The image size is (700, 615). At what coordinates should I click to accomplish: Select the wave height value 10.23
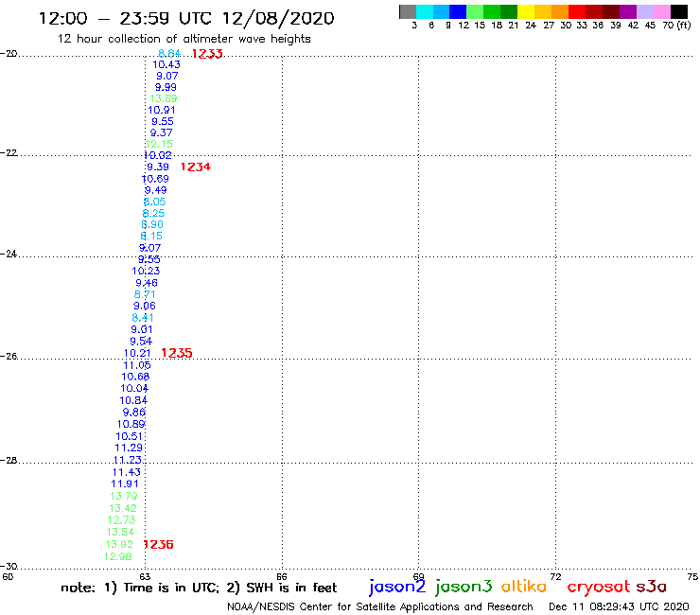[x=146, y=271]
